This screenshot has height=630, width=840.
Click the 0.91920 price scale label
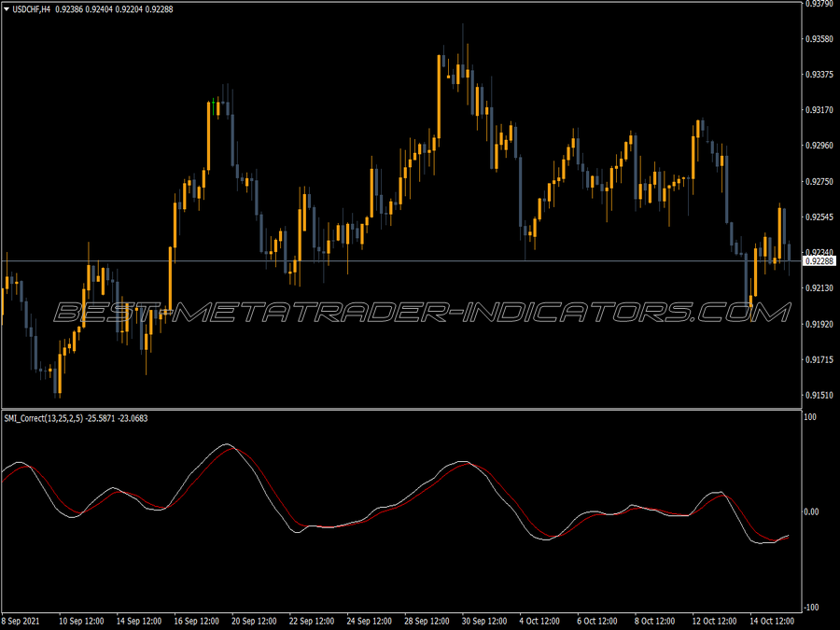point(819,324)
